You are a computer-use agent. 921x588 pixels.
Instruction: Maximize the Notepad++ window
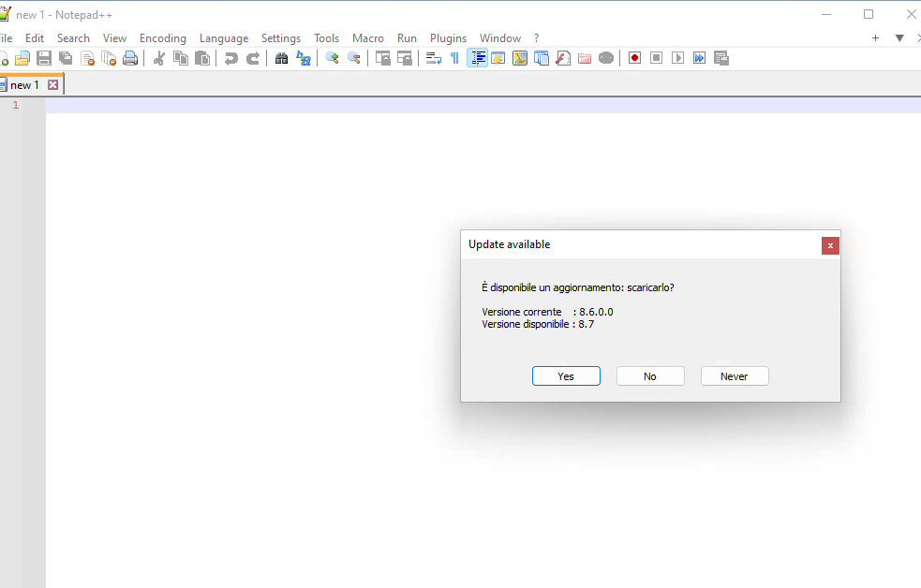pyautogui.click(x=869, y=14)
